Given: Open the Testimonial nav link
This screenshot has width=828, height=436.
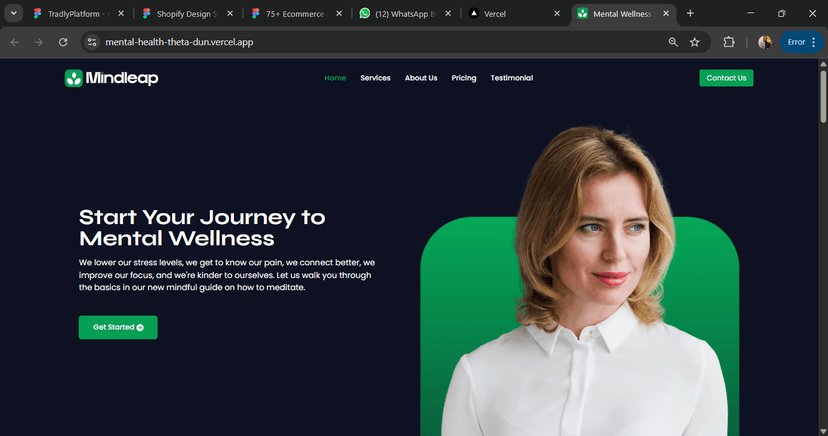Looking at the screenshot, I should click(512, 78).
